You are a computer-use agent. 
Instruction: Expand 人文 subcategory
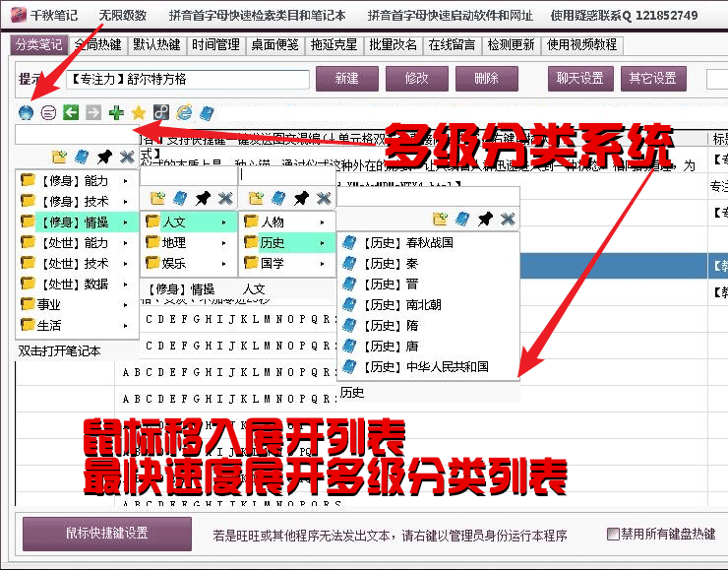click(x=189, y=222)
